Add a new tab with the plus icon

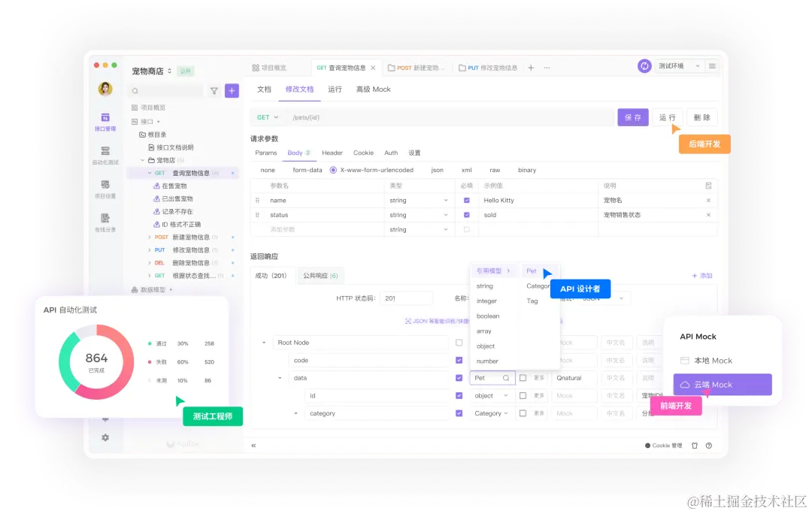(x=531, y=68)
